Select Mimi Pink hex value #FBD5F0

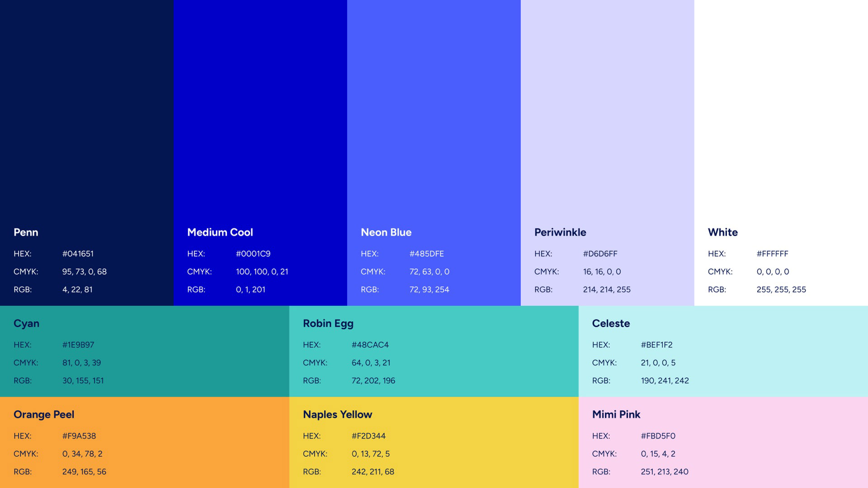658,436
